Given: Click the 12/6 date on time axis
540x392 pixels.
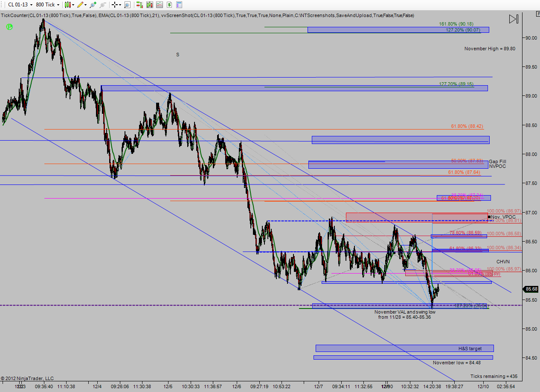Looking at the screenshot, I should click(x=237, y=386).
